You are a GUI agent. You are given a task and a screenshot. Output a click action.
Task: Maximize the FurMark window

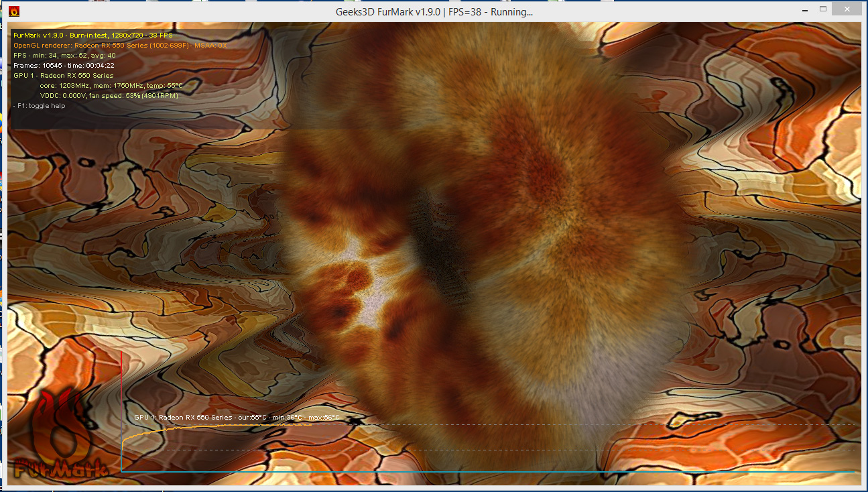[823, 9]
